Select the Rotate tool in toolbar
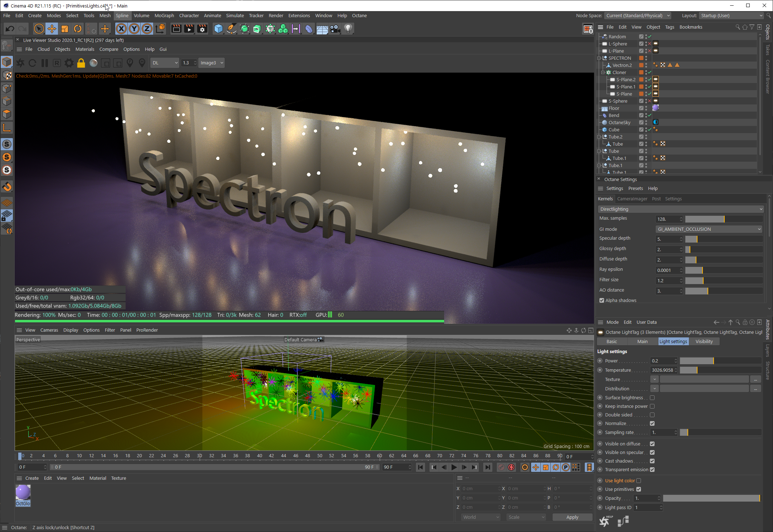Screen dimensions: 773x532 (78, 29)
